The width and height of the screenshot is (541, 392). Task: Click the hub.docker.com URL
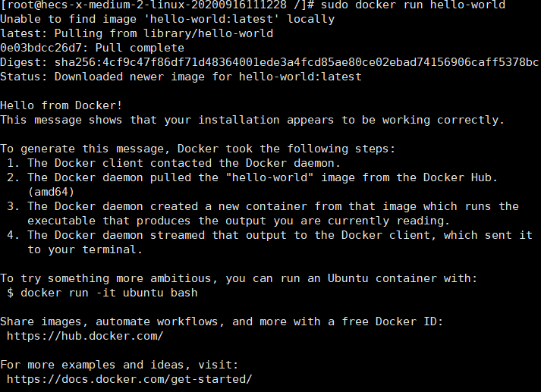click(85, 335)
